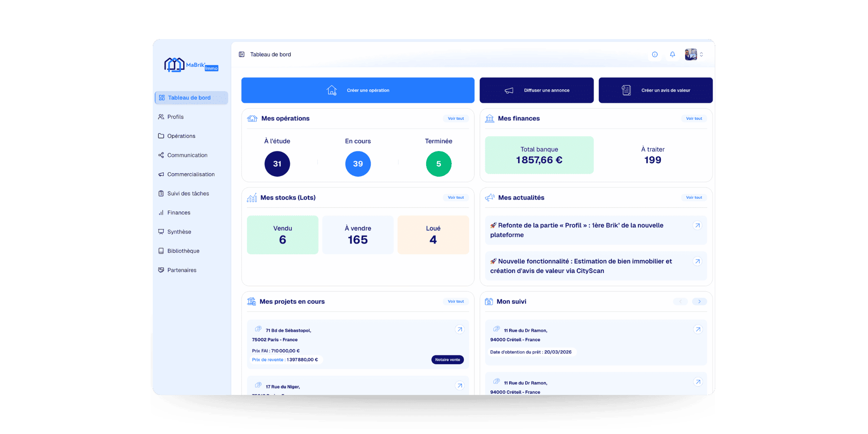Click the Mon suivi calendar icon
This screenshot has height=434, width=868.
point(489,301)
